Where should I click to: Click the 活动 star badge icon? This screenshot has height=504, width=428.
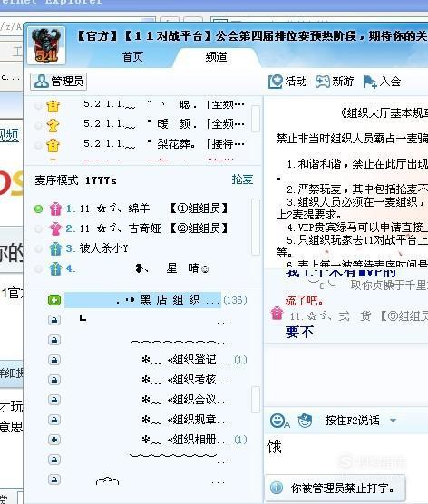coord(276,82)
